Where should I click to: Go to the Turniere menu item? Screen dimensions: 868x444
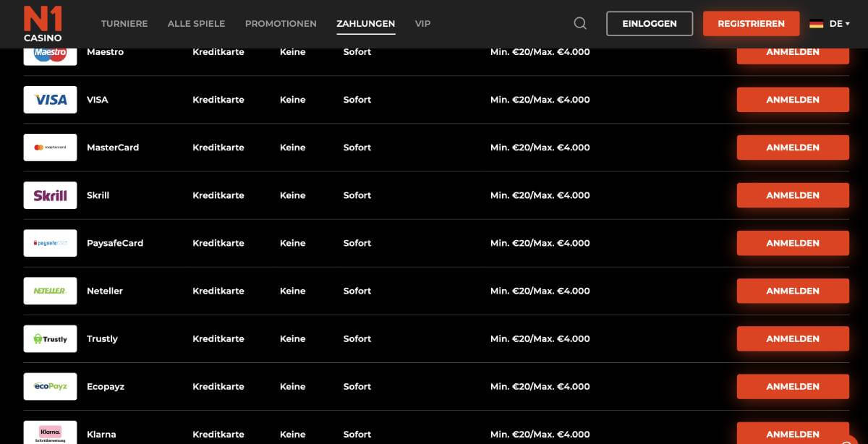point(124,24)
